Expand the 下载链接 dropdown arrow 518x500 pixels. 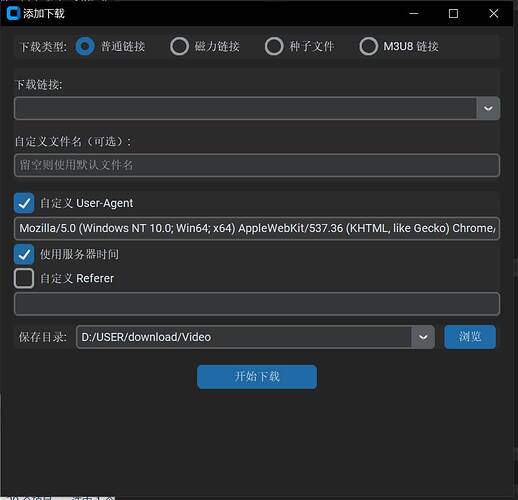(x=488, y=108)
